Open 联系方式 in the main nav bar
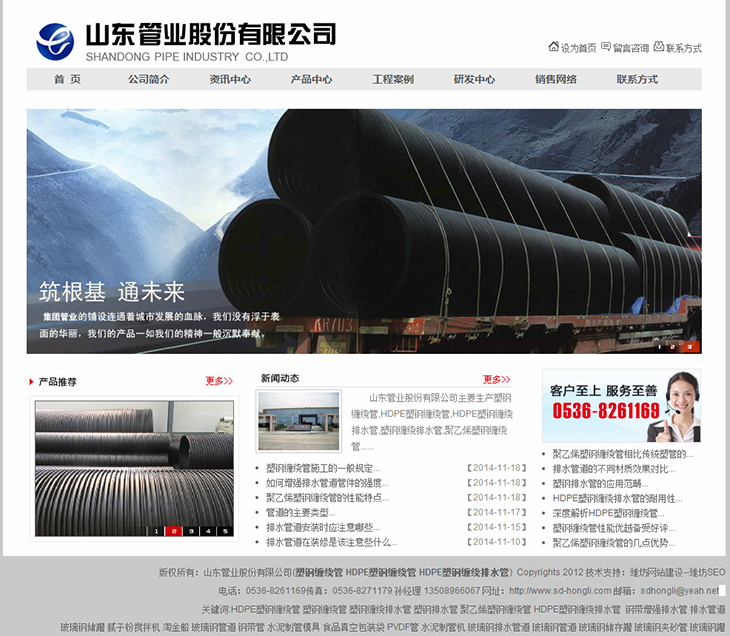 (637, 79)
